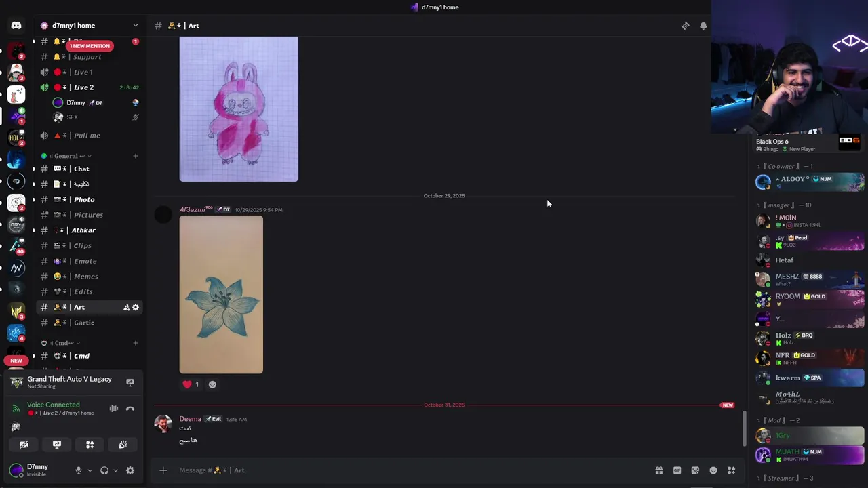Open the Gartic channel

(x=90, y=323)
